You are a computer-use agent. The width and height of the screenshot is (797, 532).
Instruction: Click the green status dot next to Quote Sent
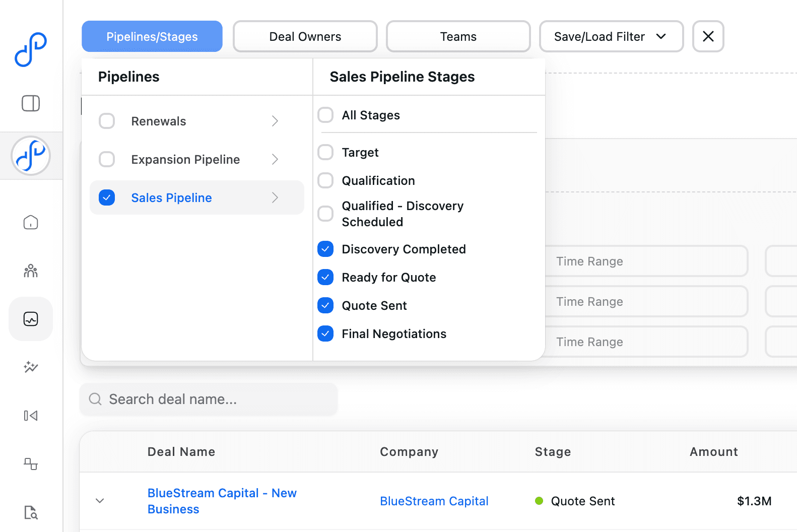click(539, 501)
